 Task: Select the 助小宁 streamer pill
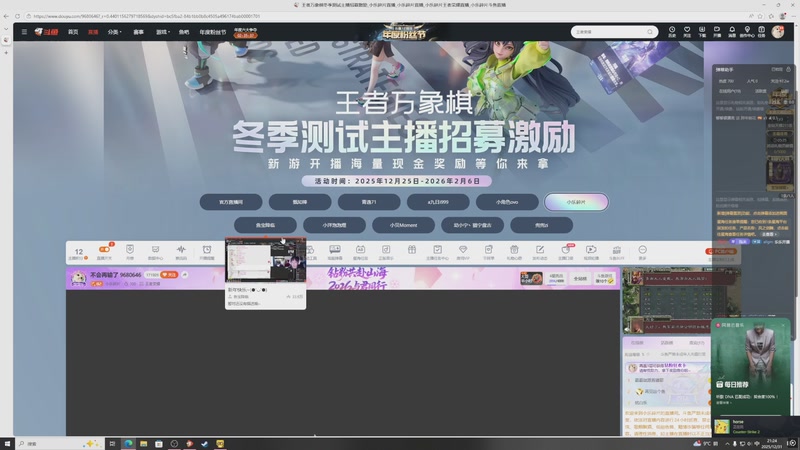pyautogui.click(x=472, y=225)
